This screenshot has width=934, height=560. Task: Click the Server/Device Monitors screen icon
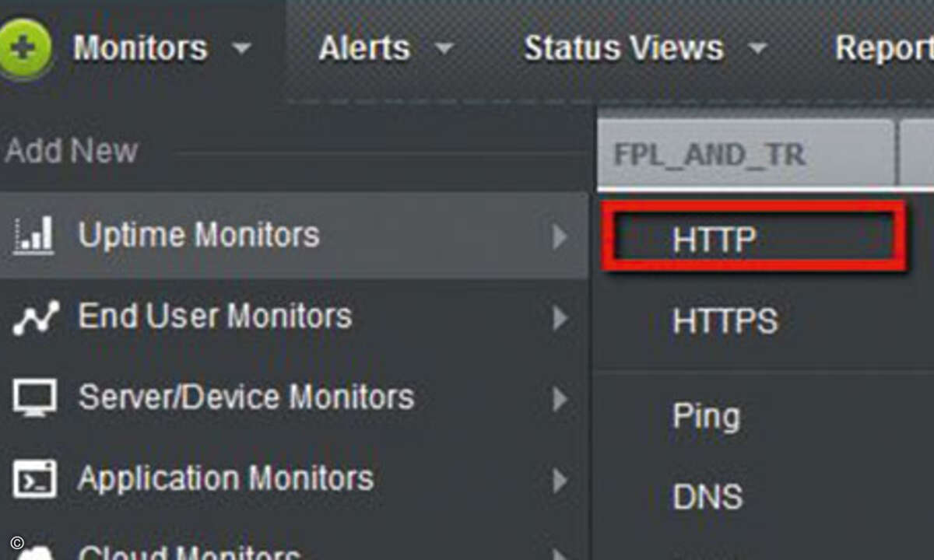[x=34, y=398]
